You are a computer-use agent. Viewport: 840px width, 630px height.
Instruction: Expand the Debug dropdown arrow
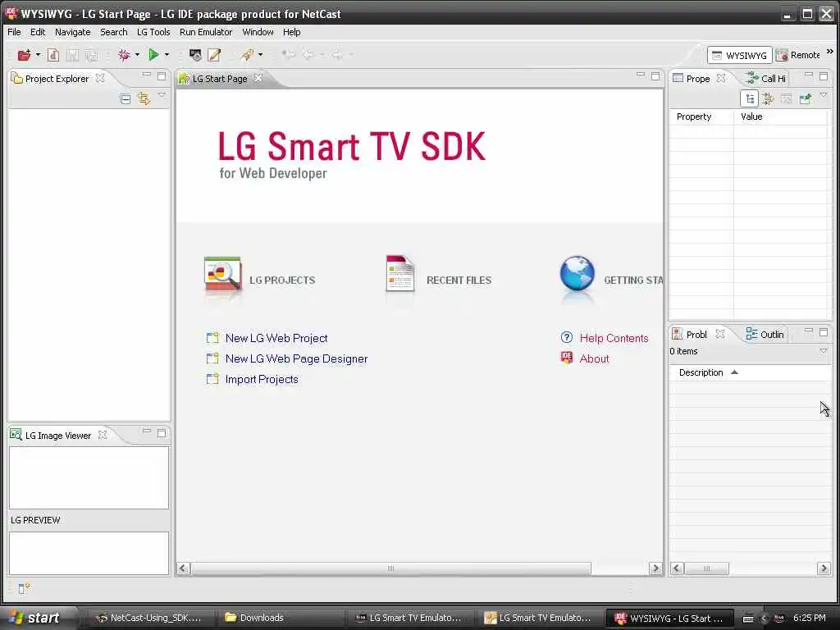click(x=137, y=55)
